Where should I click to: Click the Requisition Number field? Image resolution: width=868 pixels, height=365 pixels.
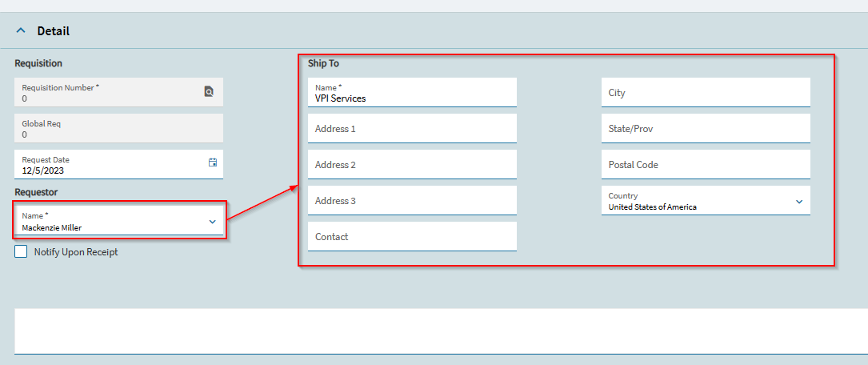coord(119,92)
